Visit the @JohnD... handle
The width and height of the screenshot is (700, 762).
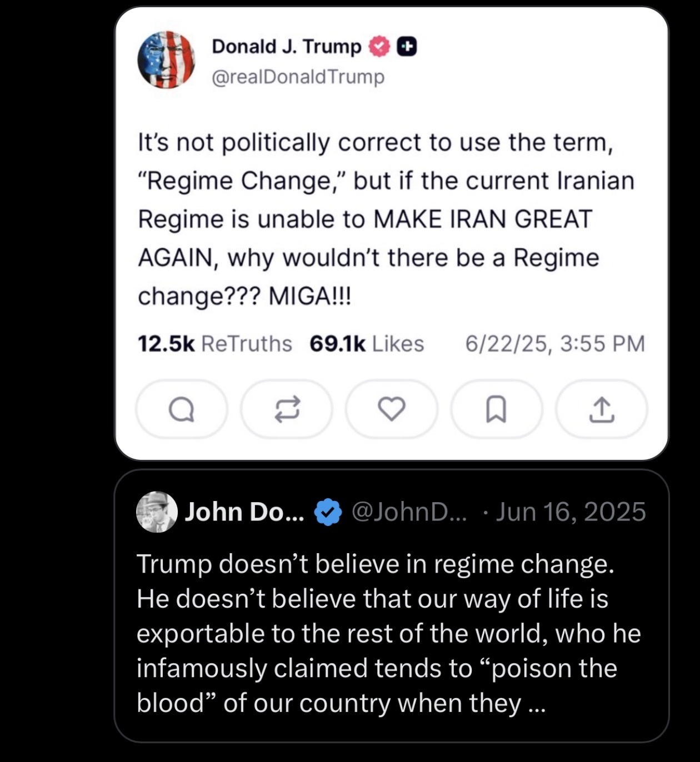408,512
